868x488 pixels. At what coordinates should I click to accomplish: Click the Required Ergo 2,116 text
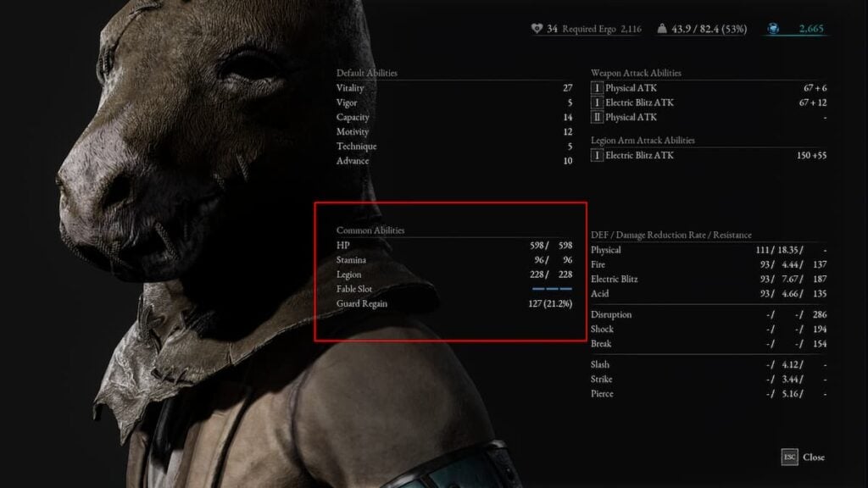[602, 29]
